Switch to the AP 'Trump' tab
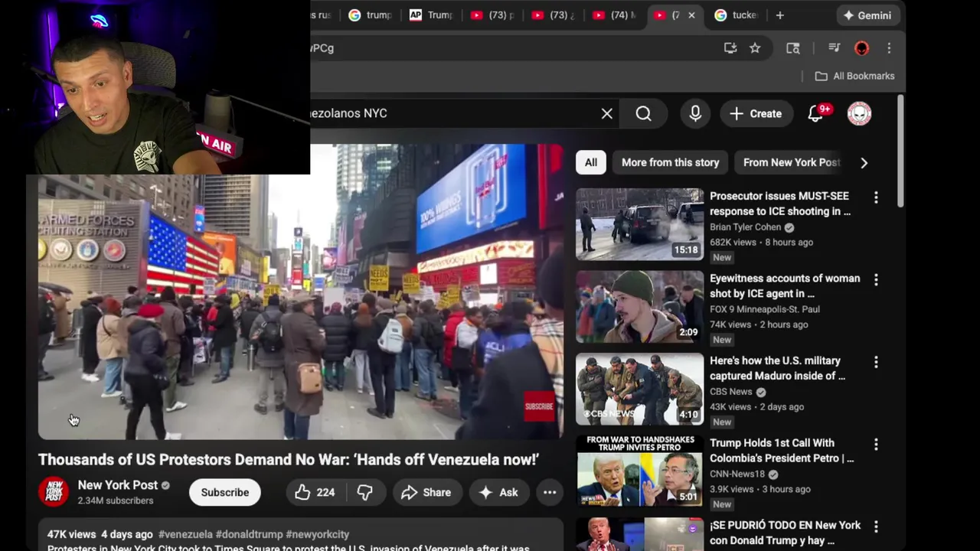 pos(431,15)
